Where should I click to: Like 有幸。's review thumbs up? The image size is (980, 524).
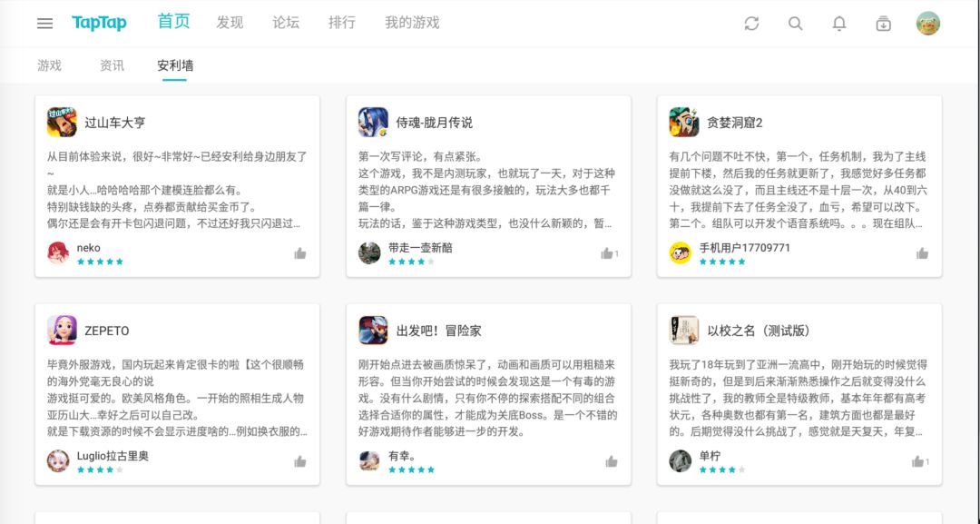(612, 461)
